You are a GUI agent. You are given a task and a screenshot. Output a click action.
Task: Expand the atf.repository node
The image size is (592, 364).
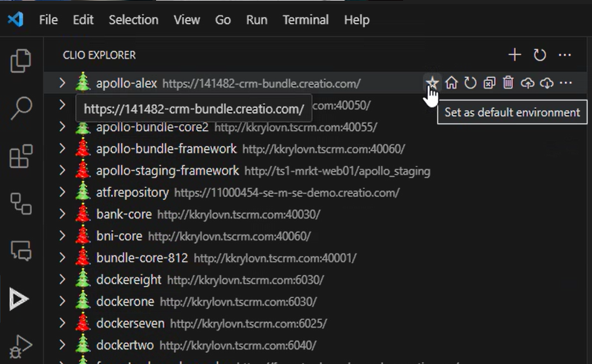pyautogui.click(x=62, y=192)
